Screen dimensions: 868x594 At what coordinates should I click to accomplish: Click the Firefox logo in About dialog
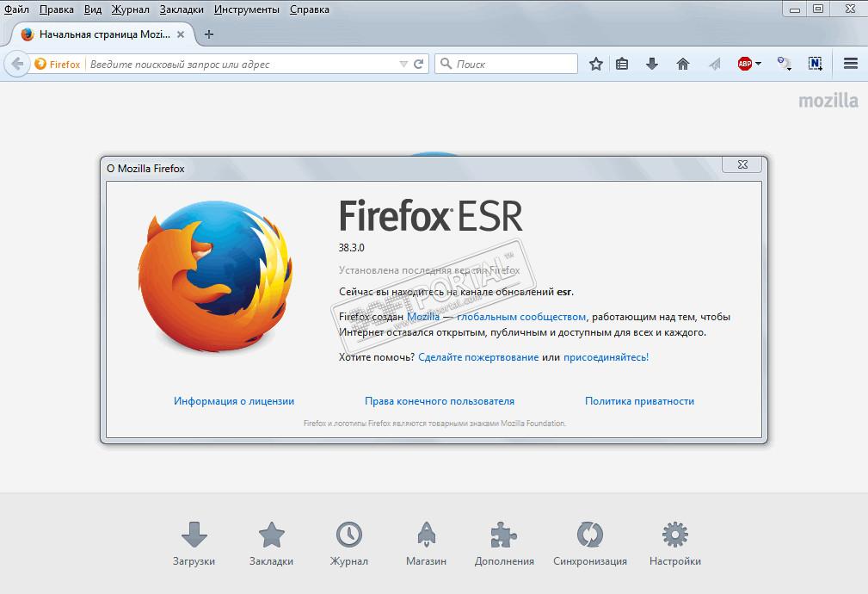[x=215, y=276]
